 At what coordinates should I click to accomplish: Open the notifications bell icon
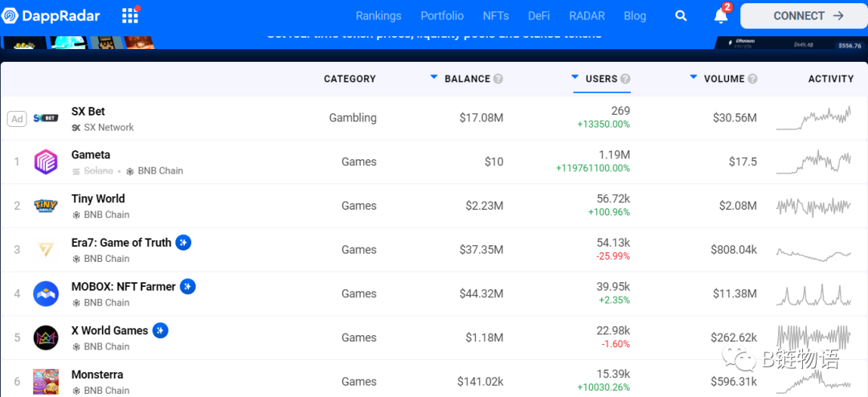pos(721,16)
